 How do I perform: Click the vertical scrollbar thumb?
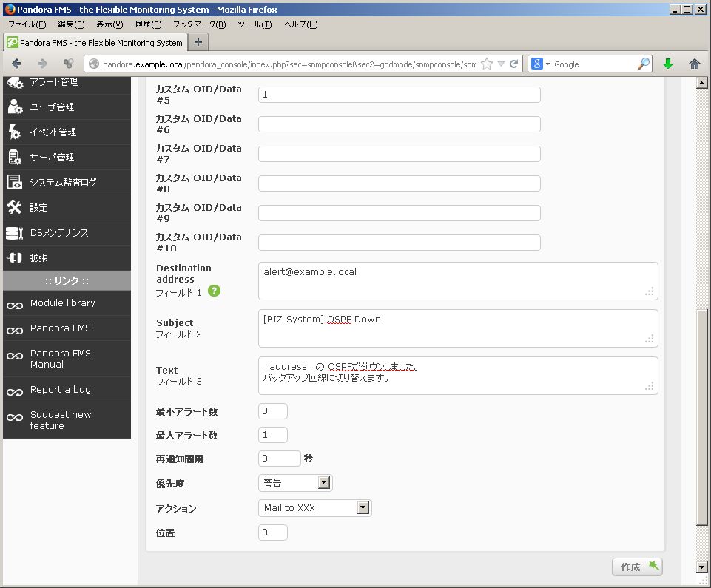[701, 417]
